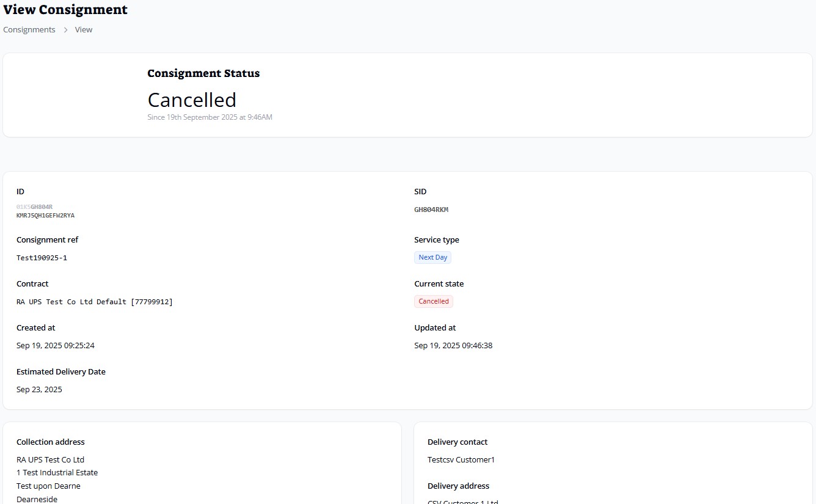Click the estimated delivery date Sep 23, 2025
The width and height of the screenshot is (816, 504).
pos(39,390)
